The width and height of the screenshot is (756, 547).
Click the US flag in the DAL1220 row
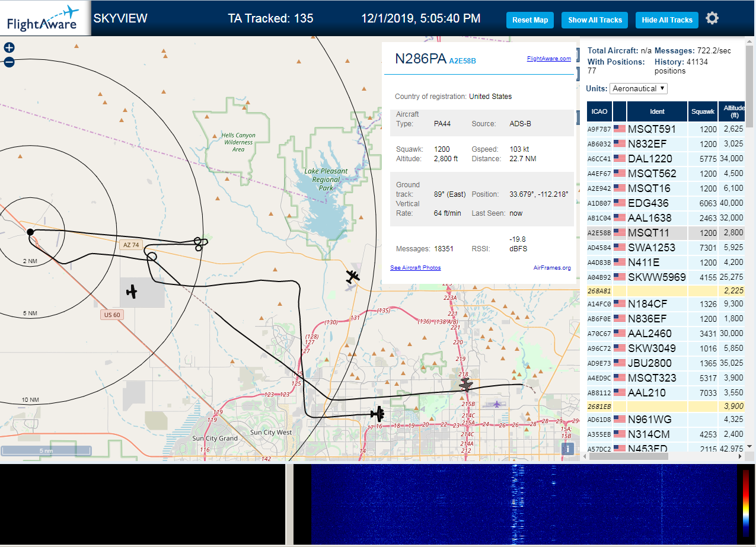point(620,158)
